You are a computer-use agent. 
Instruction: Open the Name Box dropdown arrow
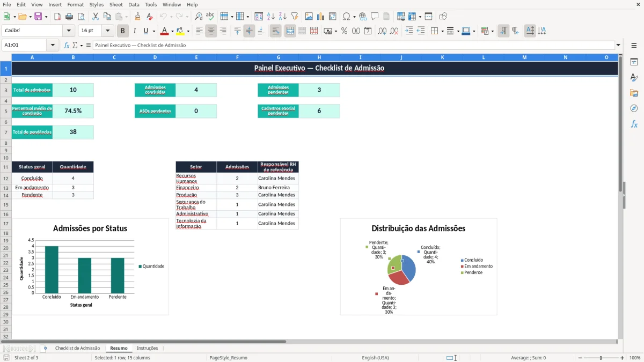tap(53, 46)
